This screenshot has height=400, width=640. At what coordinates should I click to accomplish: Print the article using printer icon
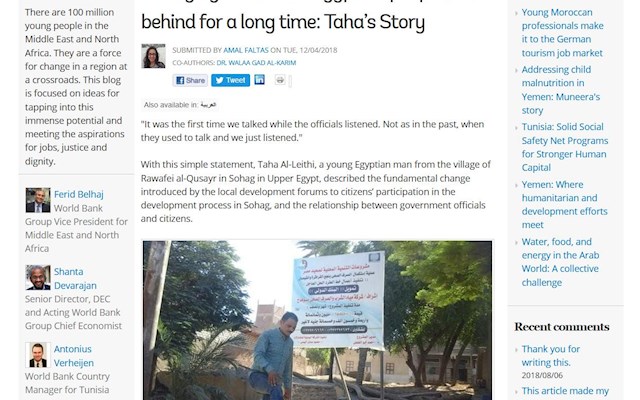(x=280, y=80)
